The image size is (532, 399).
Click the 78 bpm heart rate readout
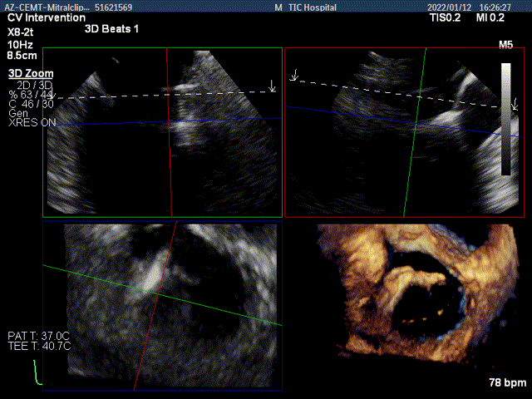(x=507, y=383)
